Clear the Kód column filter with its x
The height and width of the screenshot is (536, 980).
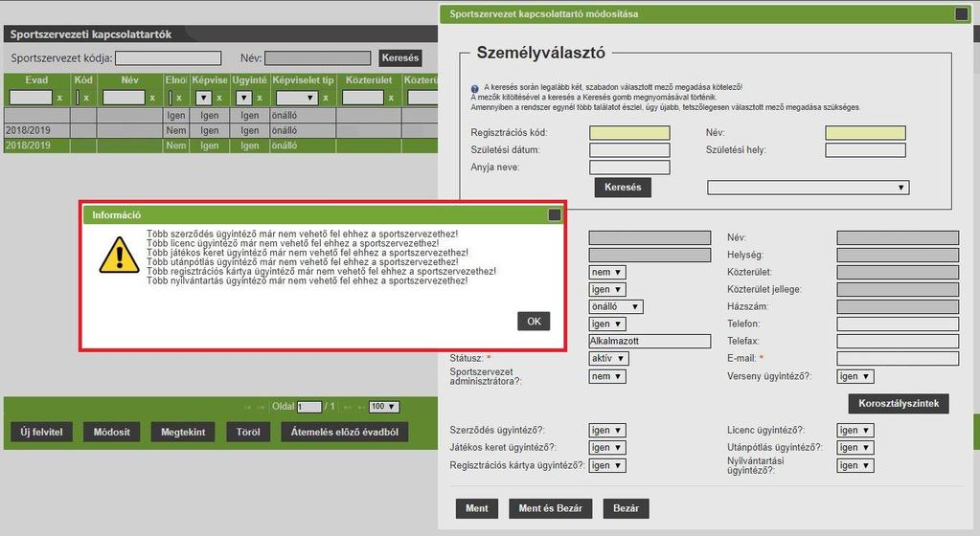(86, 98)
